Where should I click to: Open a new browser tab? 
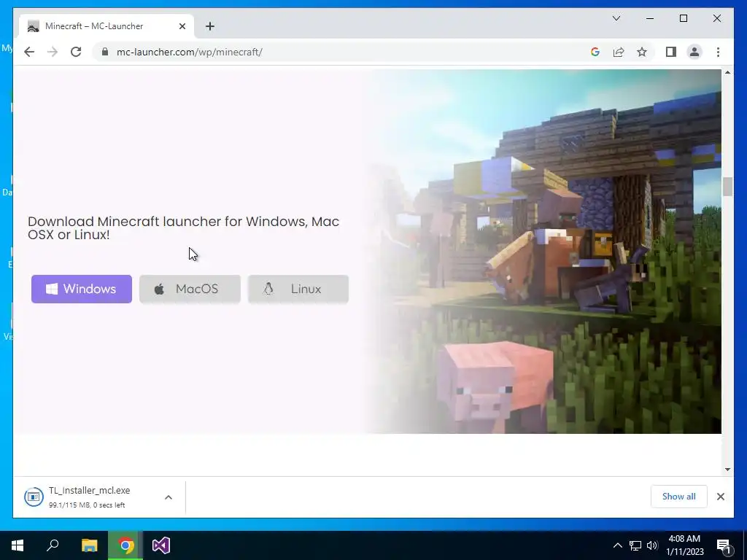tap(210, 26)
